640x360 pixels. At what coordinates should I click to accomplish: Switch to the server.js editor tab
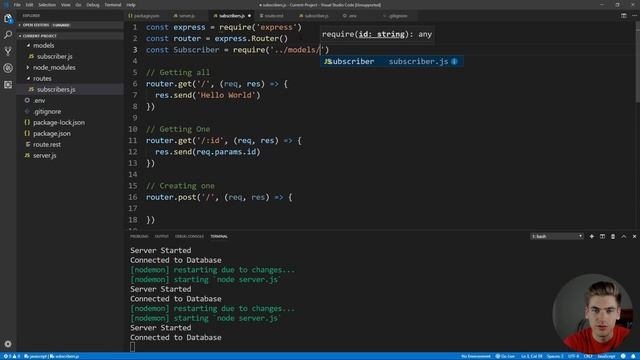187,16
